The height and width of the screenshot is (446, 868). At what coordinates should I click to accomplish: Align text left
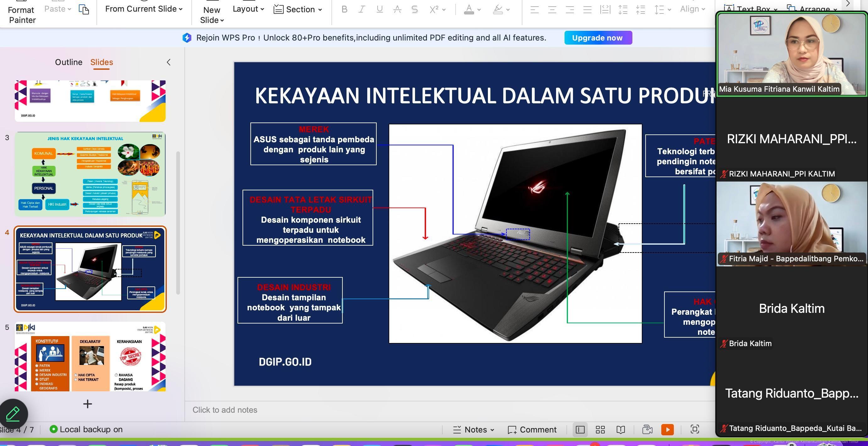(534, 10)
